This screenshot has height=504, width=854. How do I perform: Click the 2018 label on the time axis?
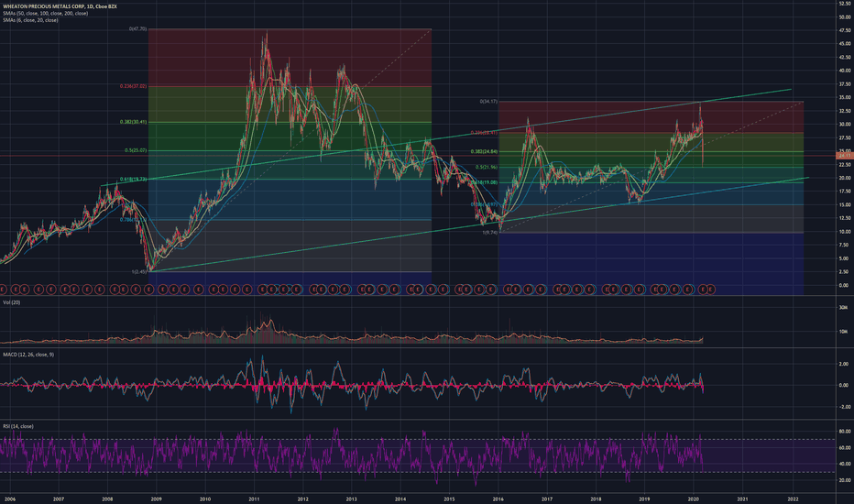click(x=596, y=499)
